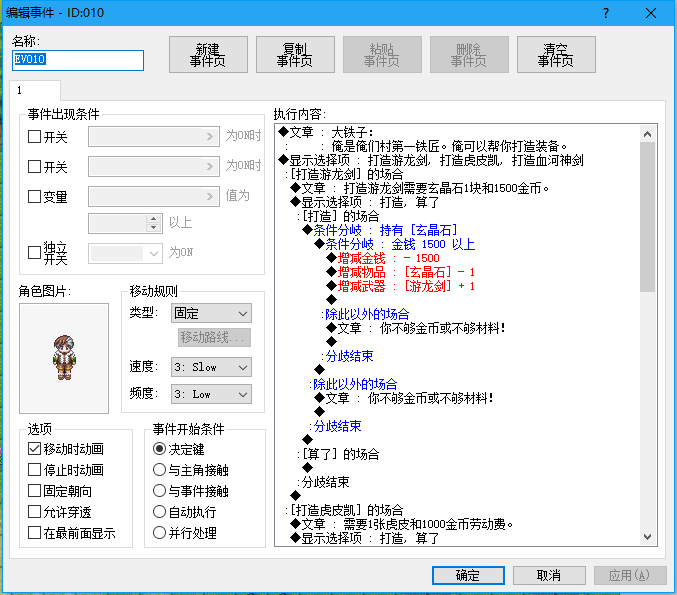Select 条件分歧: 金钱 1500 以上 line
677x595 pixels.
[395, 244]
